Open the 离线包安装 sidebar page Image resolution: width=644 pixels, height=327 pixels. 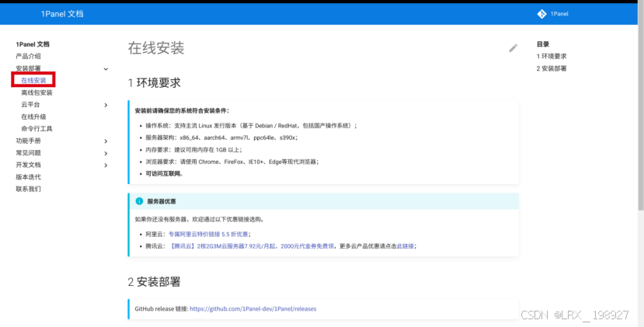(37, 93)
